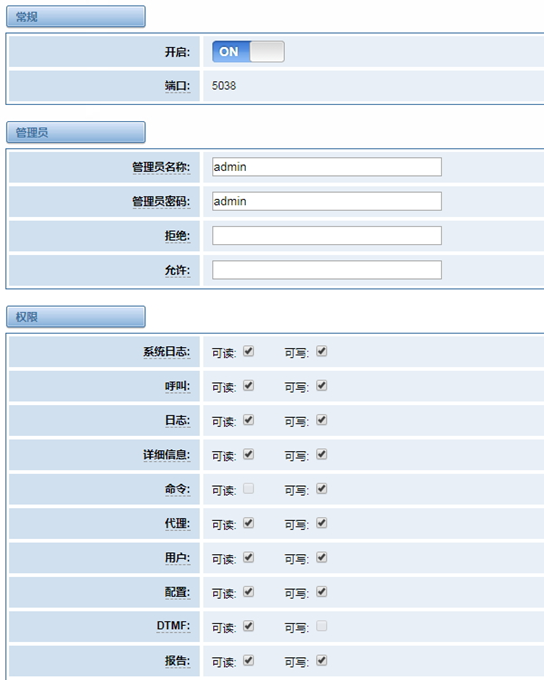Viewport: 544px width, 680px height.
Task: Click the 允许 input field
Action: pyautogui.click(x=327, y=270)
